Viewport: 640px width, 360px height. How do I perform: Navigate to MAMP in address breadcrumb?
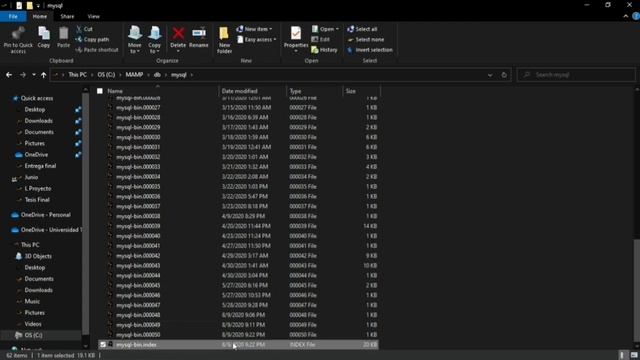pyautogui.click(x=134, y=75)
